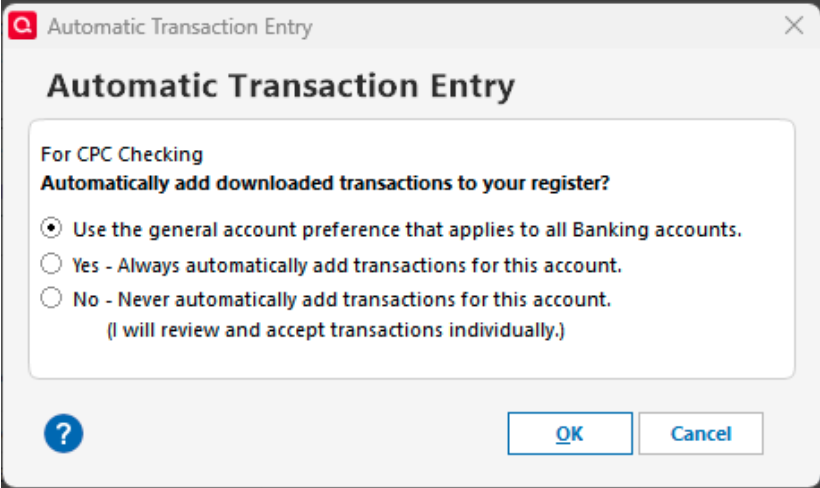Open help with the blue question mark icon
The height and width of the screenshot is (488, 820).
pos(63,433)
